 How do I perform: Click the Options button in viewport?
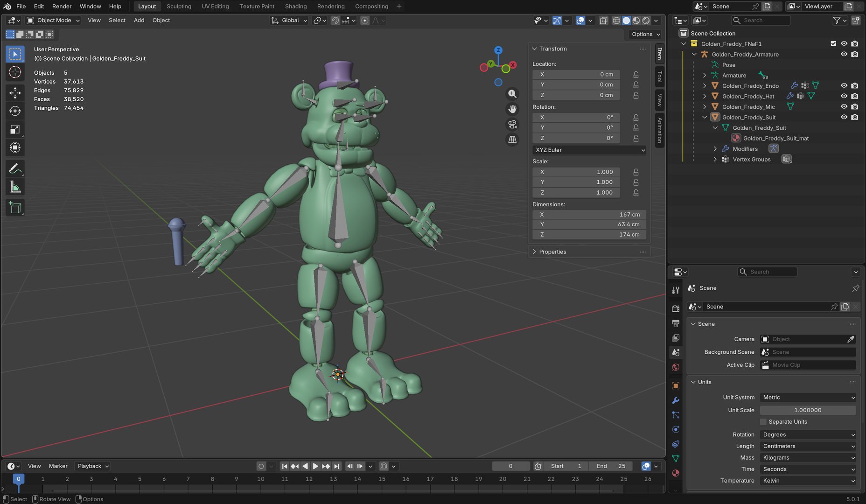click(x=645, y=34)
